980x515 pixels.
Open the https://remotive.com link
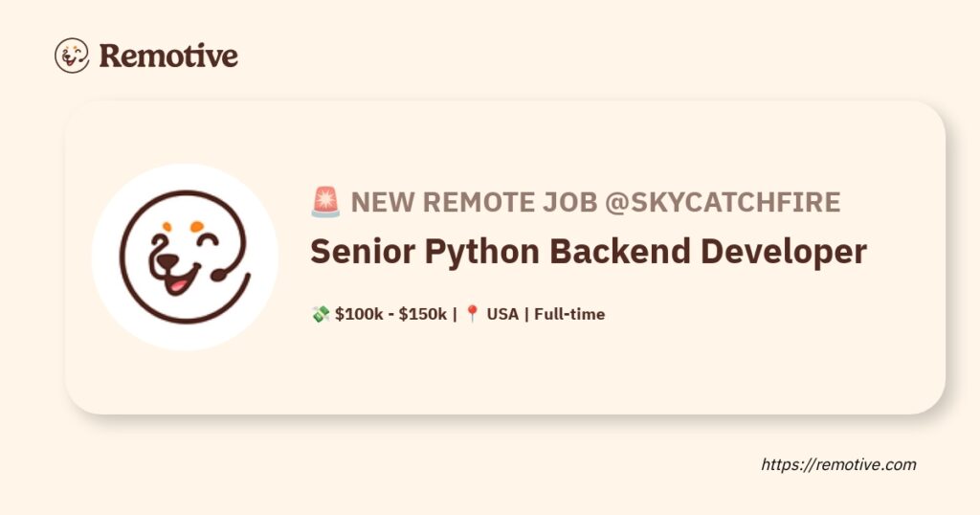pos(838,465)
